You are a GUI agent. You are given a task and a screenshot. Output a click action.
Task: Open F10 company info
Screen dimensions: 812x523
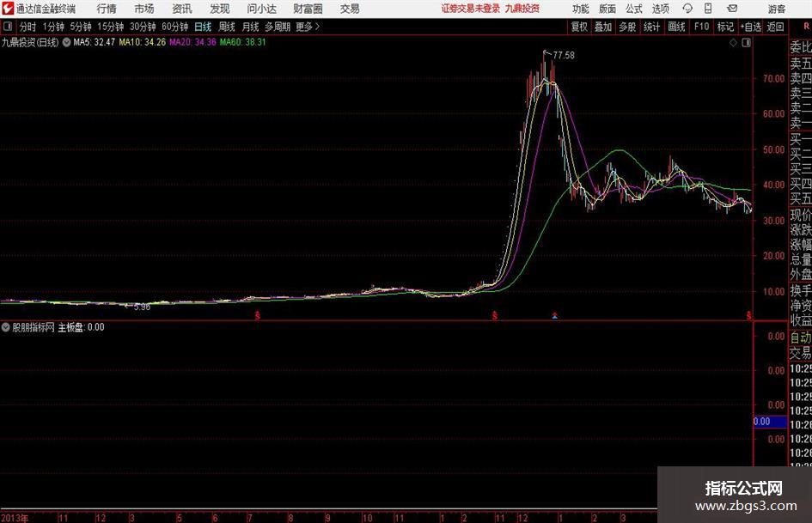click(x=701, y=27)
